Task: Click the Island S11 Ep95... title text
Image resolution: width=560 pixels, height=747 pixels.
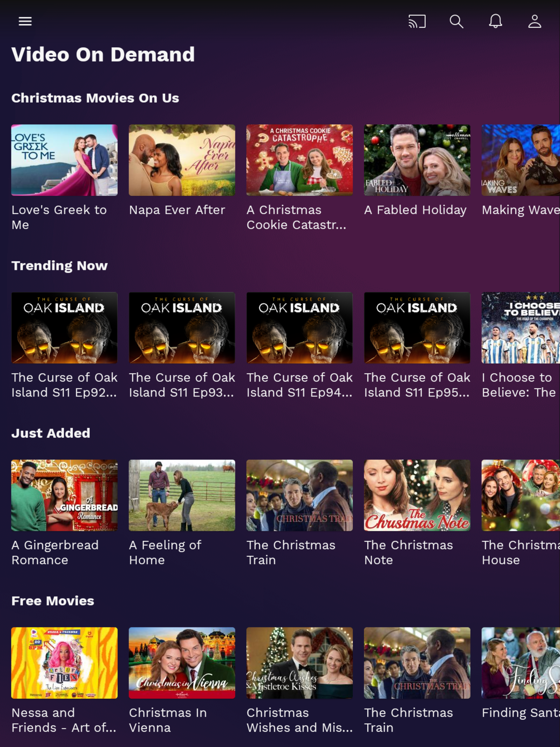Action: click(x=416, y=393)
